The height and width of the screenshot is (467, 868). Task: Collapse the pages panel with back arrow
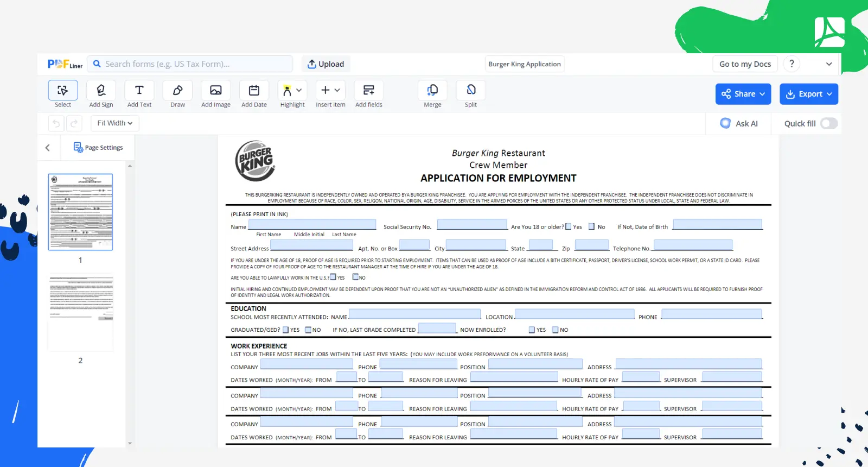click(x=48, y=148)
